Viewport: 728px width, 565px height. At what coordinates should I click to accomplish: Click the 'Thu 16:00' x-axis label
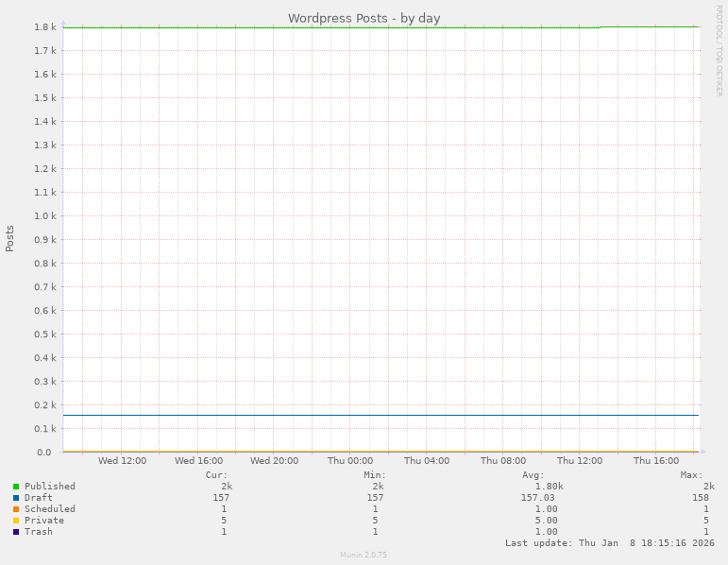(656, 460)
